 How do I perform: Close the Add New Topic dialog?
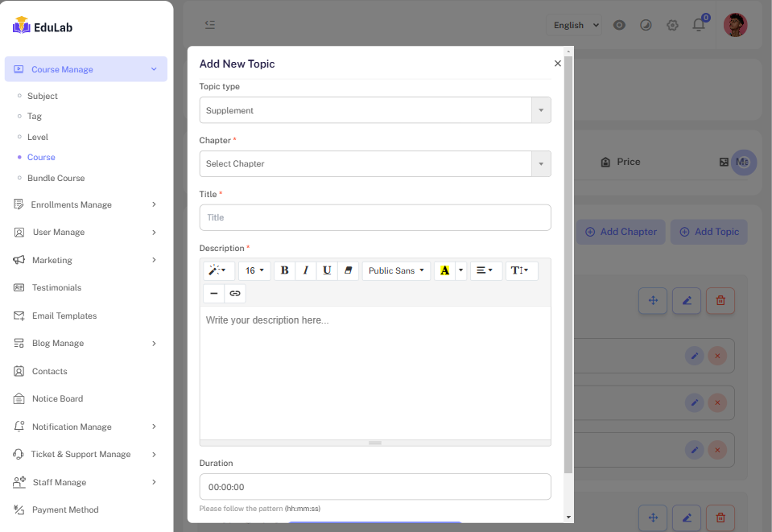tap(558, 64)
